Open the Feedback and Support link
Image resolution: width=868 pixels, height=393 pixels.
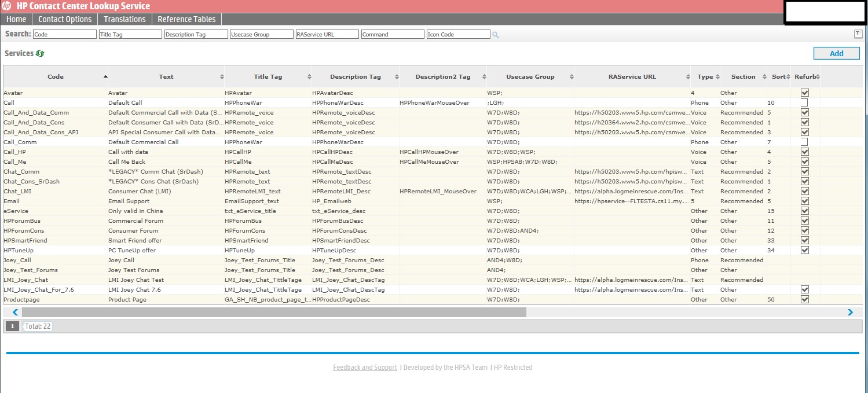[x=365, y=368]
